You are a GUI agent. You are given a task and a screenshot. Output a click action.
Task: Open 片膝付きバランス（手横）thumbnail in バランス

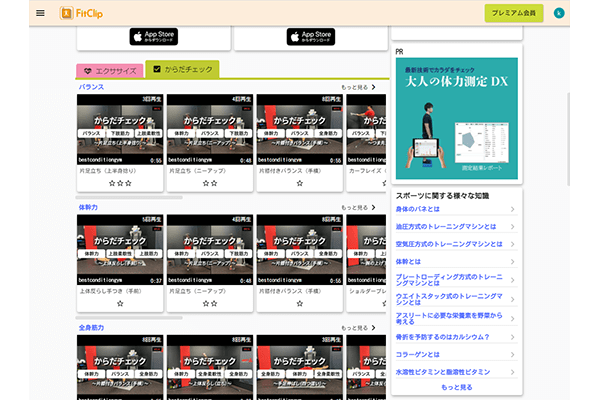tap(300, 129)
